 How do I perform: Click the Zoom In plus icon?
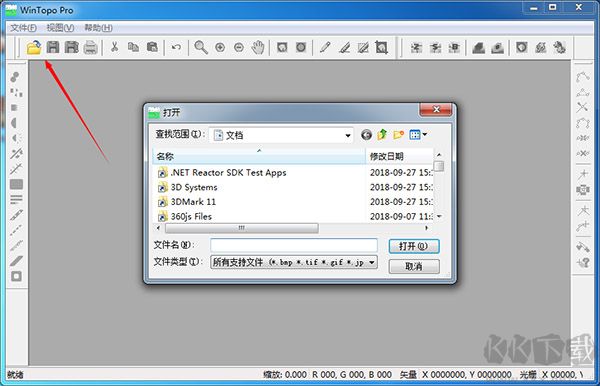point(220,47)
